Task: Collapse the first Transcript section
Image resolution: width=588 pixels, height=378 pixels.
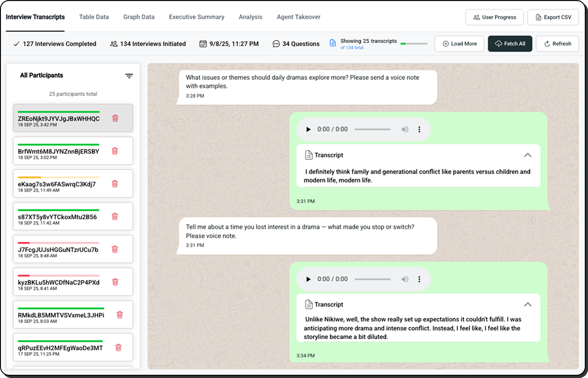Action: click(528, 155)
